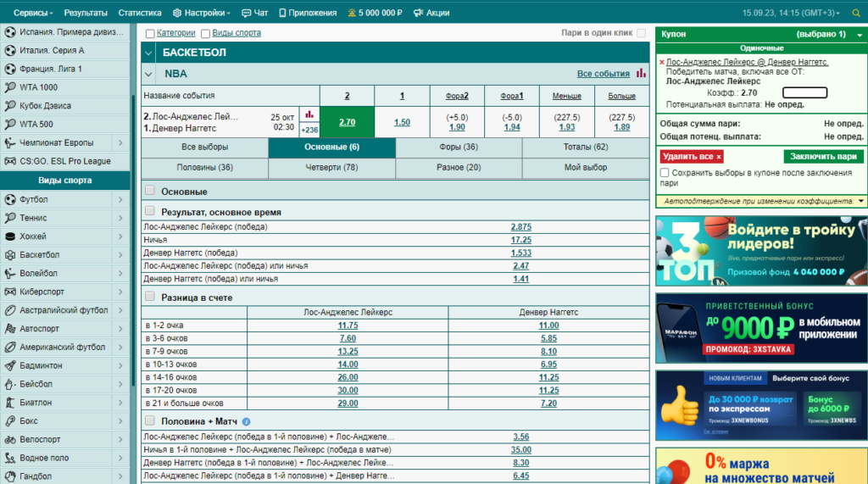Select odds 1.50 for Денвер Наггетс
Viewport: 868px width, 484px height.
[x=403, y=122]
